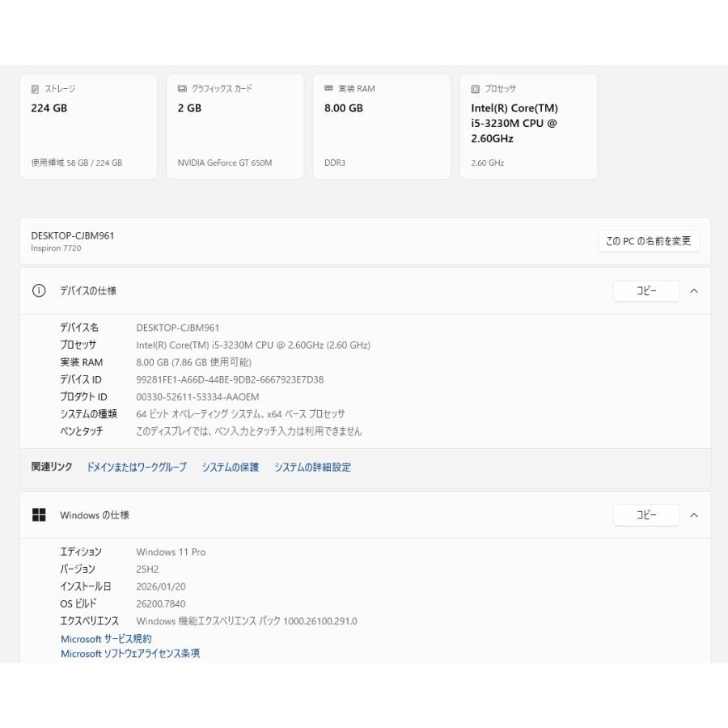The image size is (728, 728).
Task: Click the DESKTOP-CJBM961 PC name header
Action: point(73,236)
